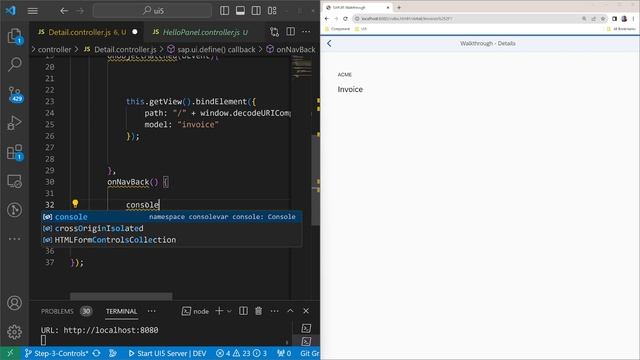Show more panel tabs ellipsis

151,311
